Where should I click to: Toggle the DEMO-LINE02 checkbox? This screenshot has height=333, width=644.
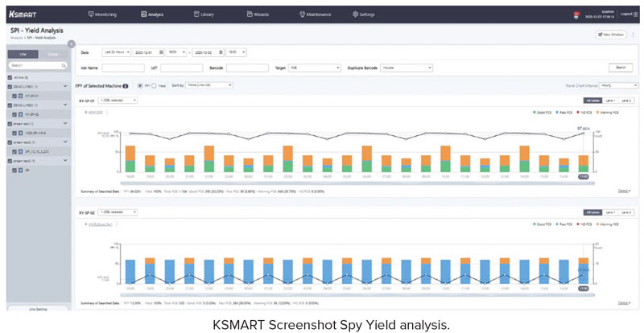coord(10,105)
